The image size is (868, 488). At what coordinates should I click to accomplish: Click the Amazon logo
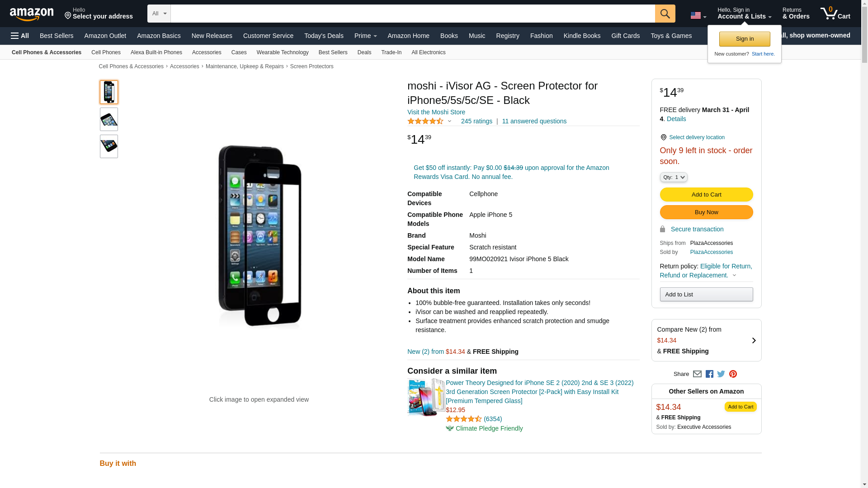pos(32,14)
